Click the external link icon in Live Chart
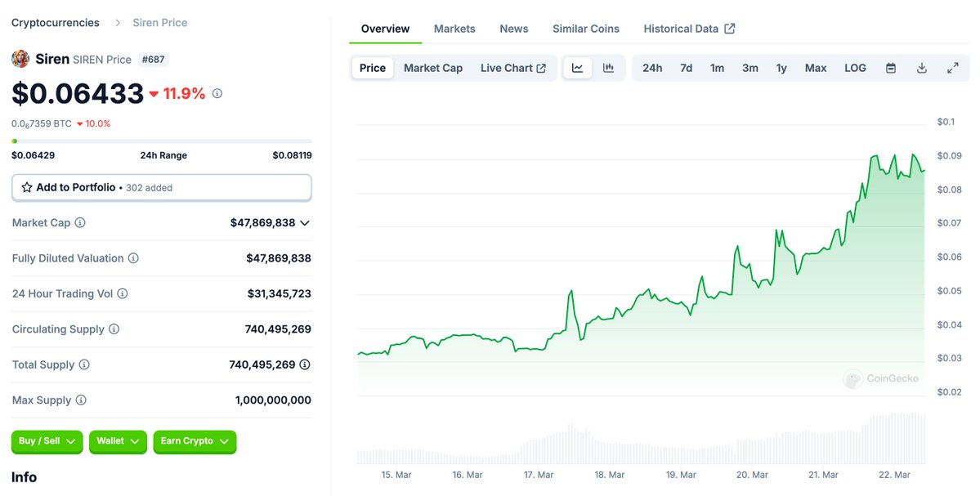The image size is (980, 496). pyautogui.click(x=541, y=68)
